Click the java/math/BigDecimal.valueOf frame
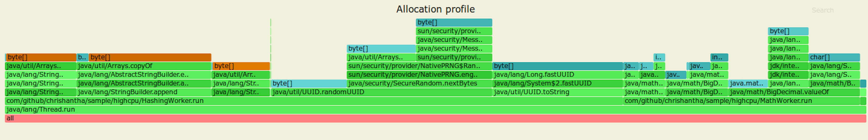The image size is (868, 140). point(794,92)
